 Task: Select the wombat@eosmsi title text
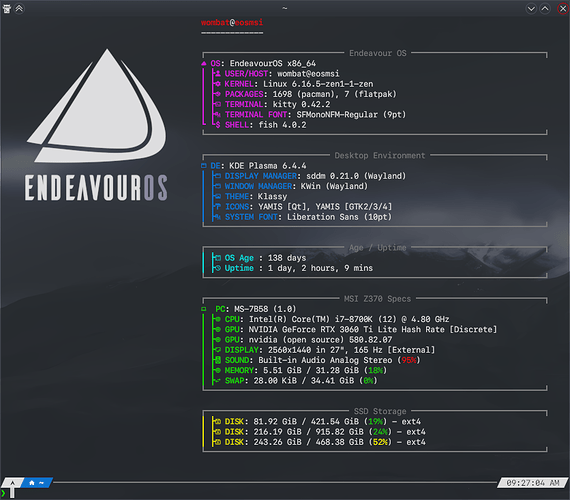232,23
